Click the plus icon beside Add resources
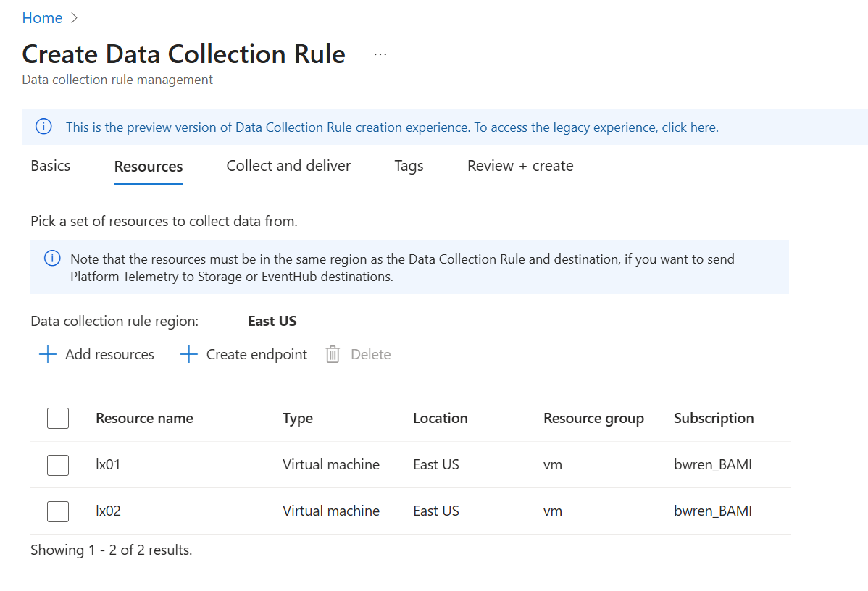Image resolution: width=868 pixels, height=591 pixels. [48, 354]
